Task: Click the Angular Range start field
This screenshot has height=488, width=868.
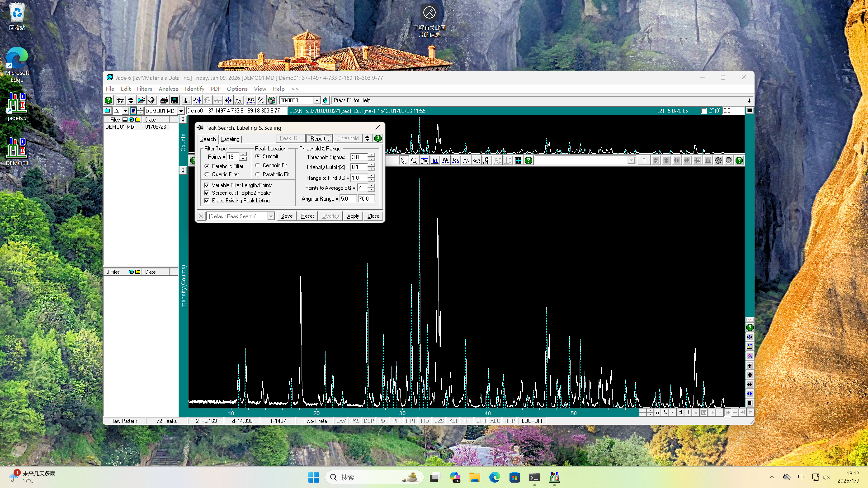Action: [347, 199]
